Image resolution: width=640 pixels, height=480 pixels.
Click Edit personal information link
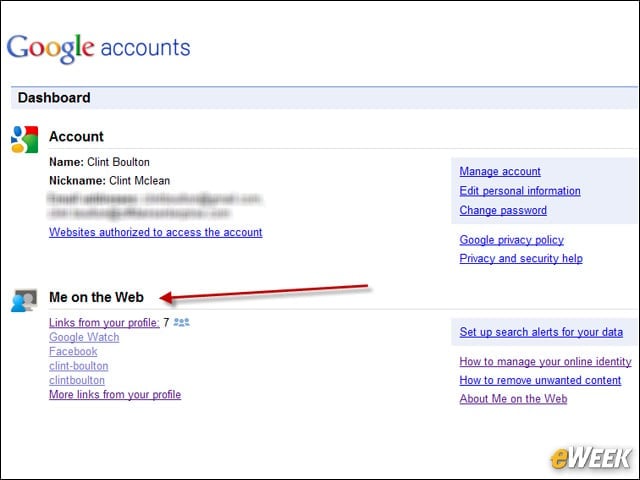point(520,191)
